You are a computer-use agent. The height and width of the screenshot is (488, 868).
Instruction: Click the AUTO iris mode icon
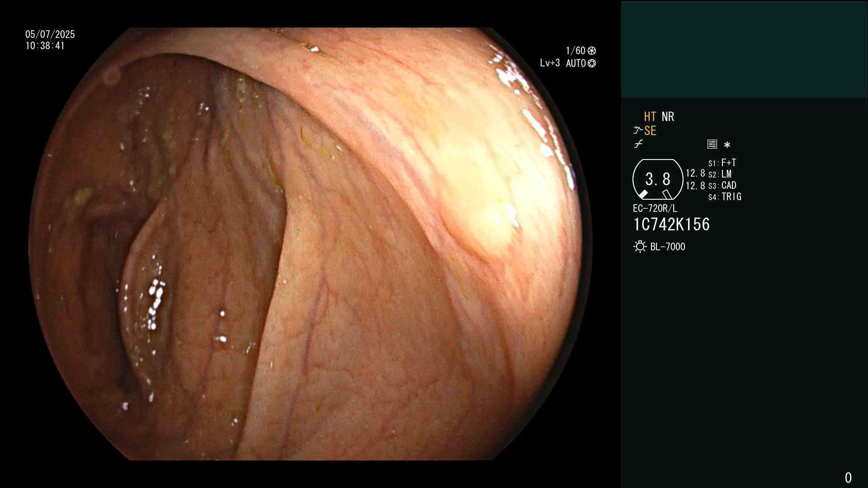pos(592,63)
